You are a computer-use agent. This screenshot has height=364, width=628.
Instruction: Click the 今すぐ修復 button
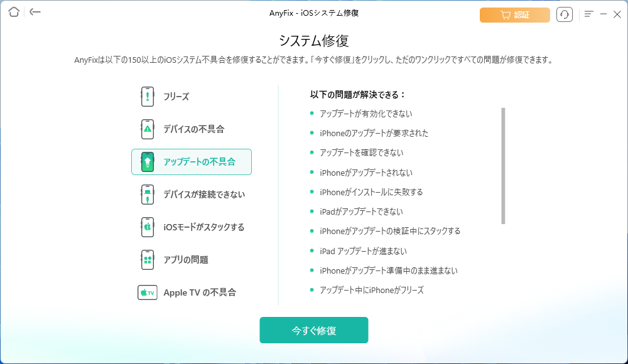point(313,330)
